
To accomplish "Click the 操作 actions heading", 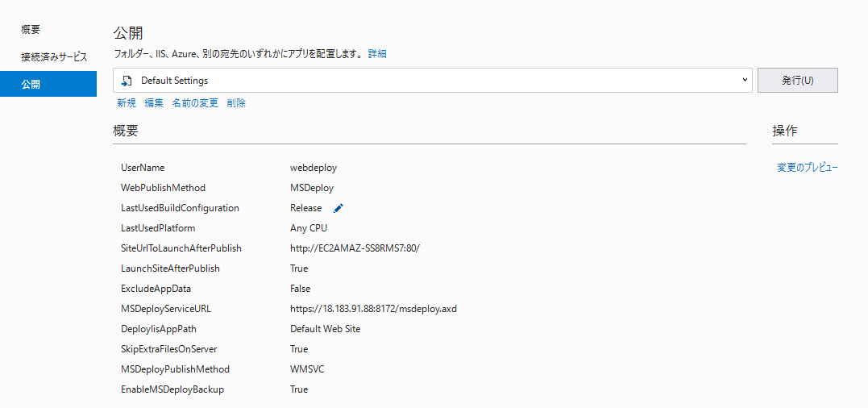I will click(785, 131).
